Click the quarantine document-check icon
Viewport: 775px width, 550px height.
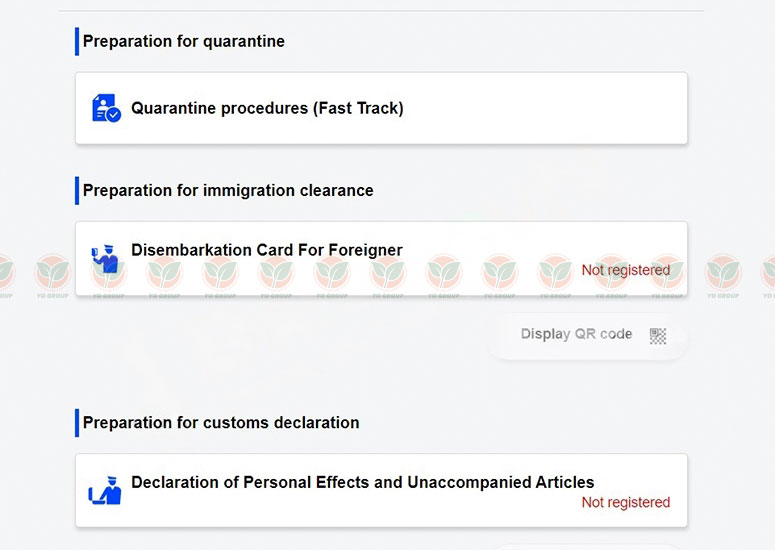pyautogui.click(x=106, y=108)
